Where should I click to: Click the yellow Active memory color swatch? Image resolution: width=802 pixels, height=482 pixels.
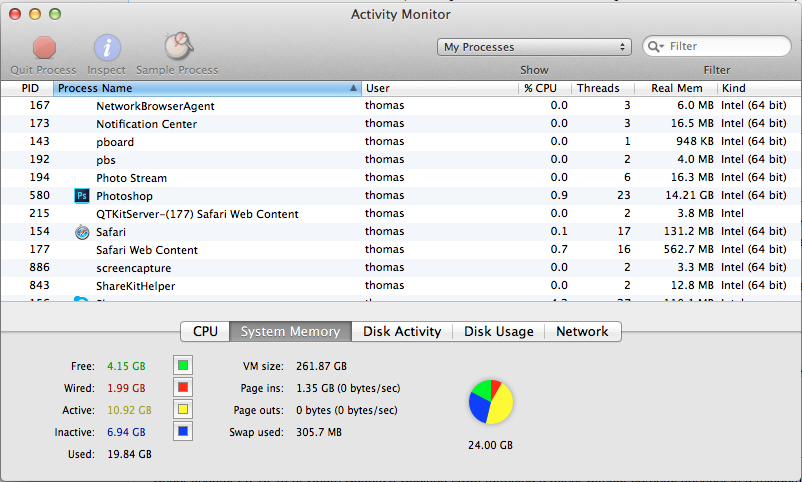tap(183, 409)
